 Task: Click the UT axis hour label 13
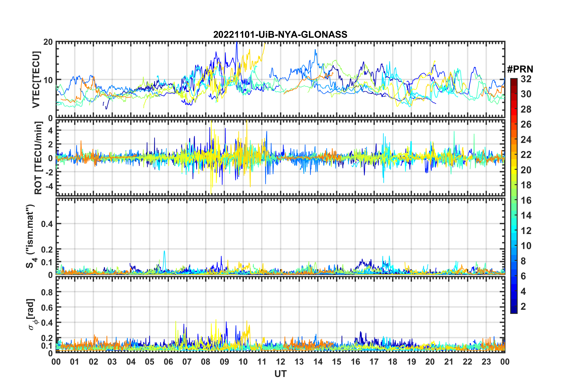299,362
